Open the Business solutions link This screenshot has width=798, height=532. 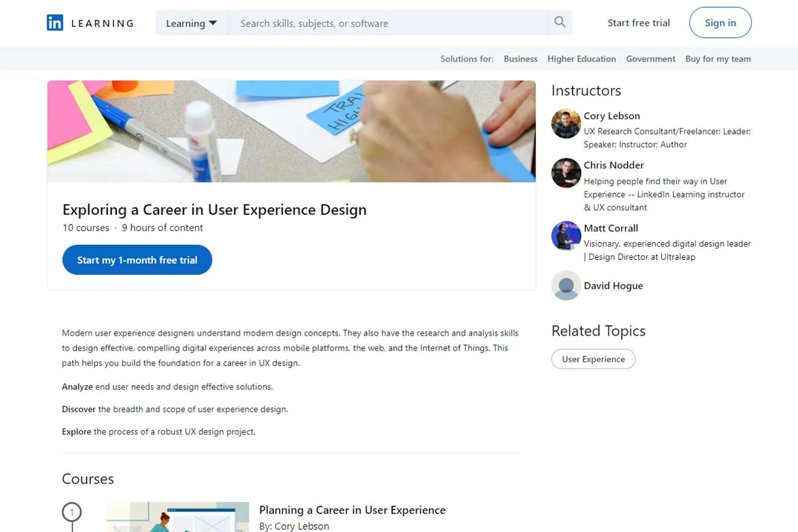tap(520, 59)
